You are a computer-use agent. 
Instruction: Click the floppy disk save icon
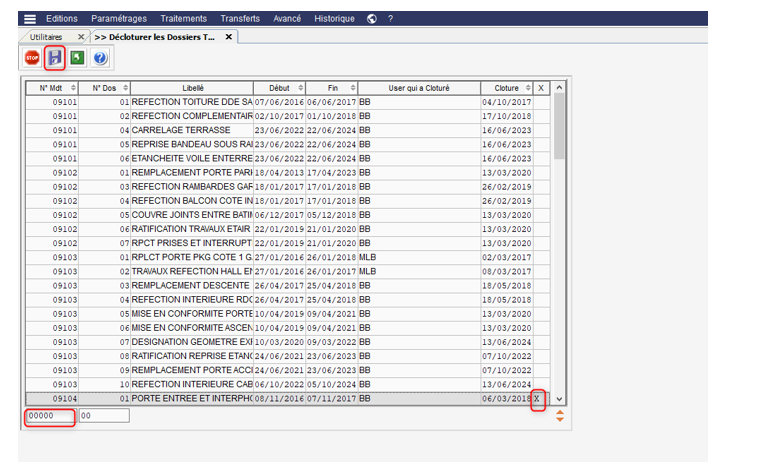pos(55,58)
